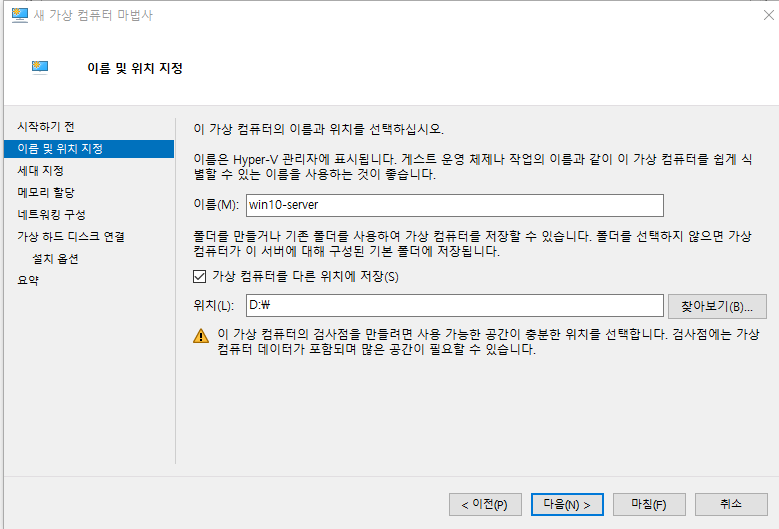The width and height of the screenshot is (779, 529).
Task: Select the 네트워킹 구성 step
Action: coord(51,214)
